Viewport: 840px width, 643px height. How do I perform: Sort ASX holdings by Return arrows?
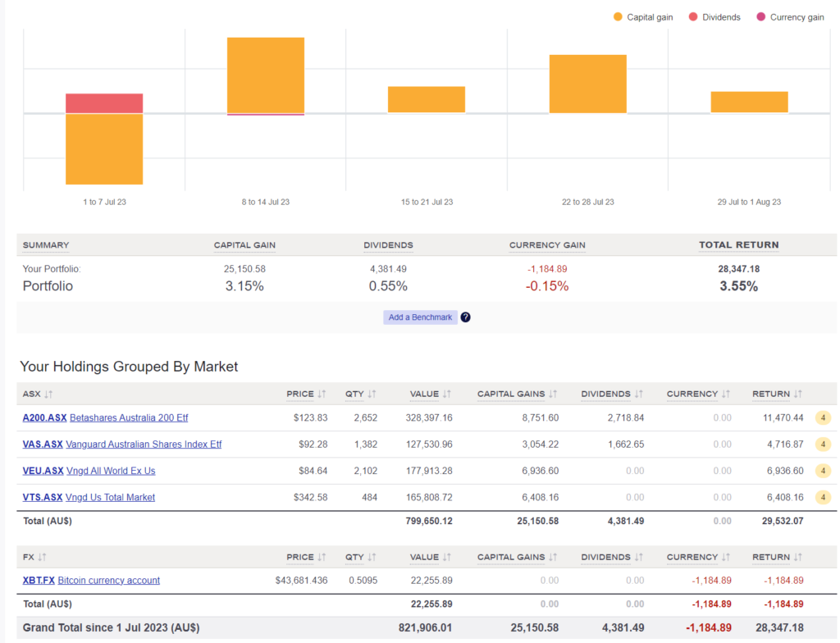(797, 394)
